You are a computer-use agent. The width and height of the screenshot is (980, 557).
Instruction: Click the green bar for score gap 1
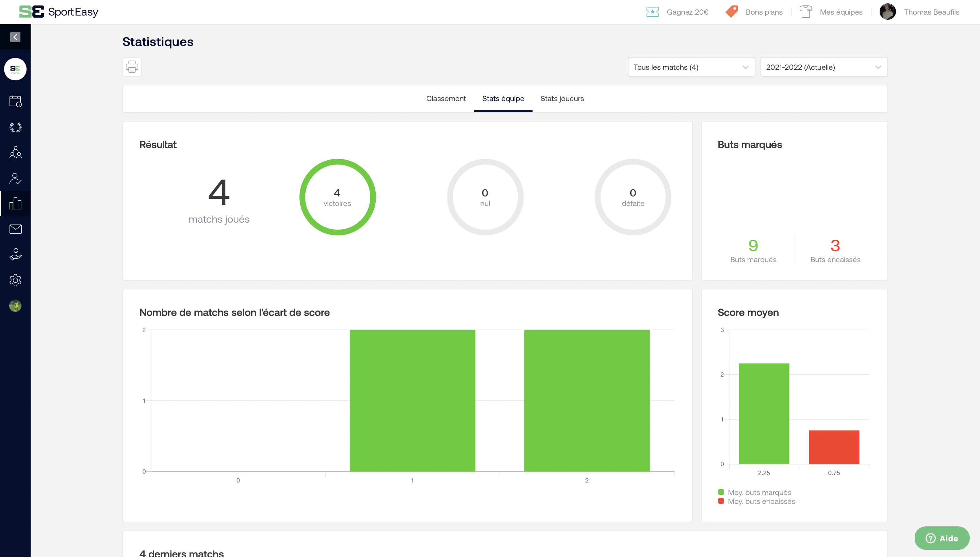click(412, 400)
